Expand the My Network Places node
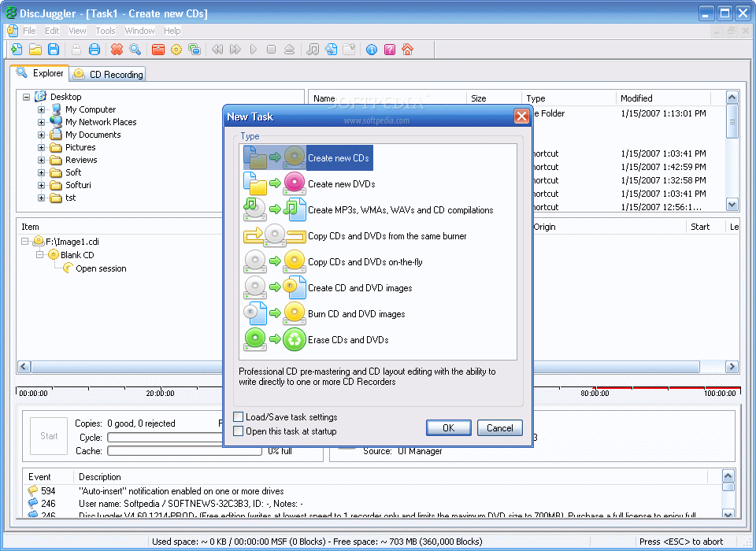The height and width of the screenshot is (551, 756). point(41,122)
